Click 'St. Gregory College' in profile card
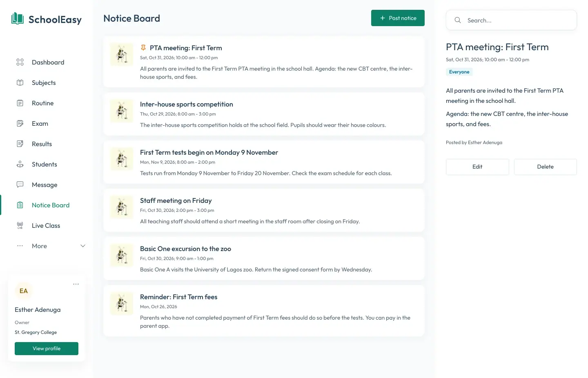Image resolution: width=588 pixels, height=378 pixels. 36,332
